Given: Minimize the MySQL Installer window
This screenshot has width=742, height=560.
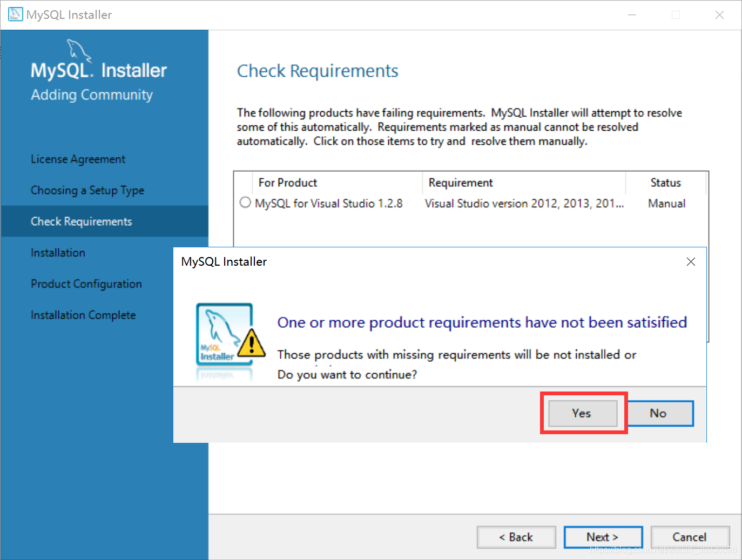Looking at the screenshot, I should tap(632, 15).
